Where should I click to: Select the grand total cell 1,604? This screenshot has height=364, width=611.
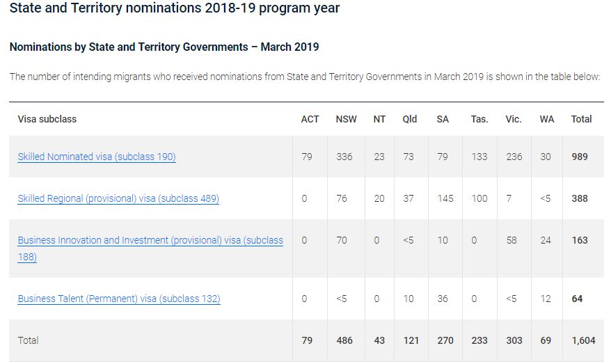(583, 340)
